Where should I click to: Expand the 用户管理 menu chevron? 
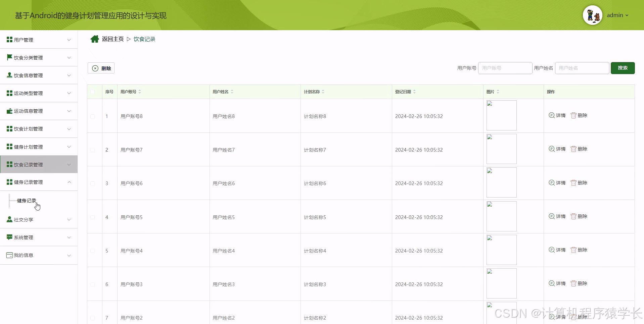[x=69, y=40]
